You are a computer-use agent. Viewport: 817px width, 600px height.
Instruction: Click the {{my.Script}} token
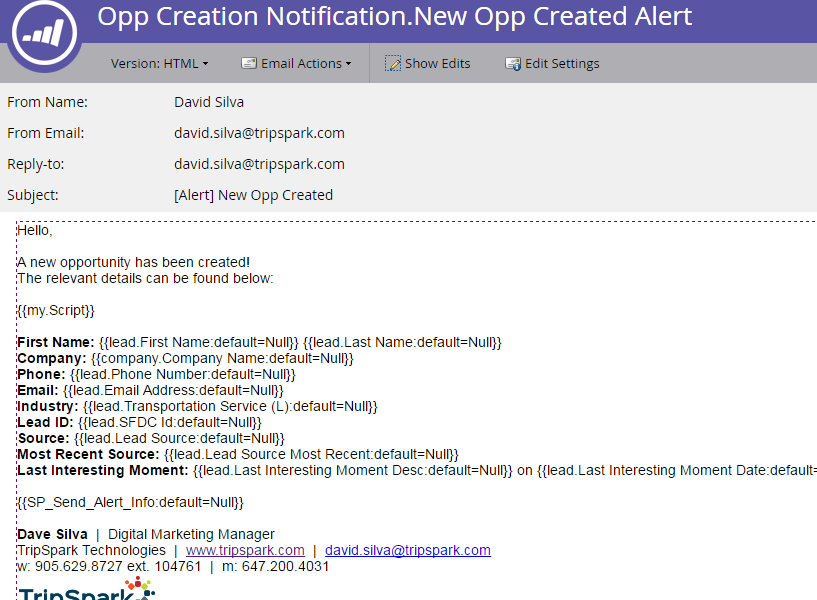pyautogui.click(x=56, y=310)
